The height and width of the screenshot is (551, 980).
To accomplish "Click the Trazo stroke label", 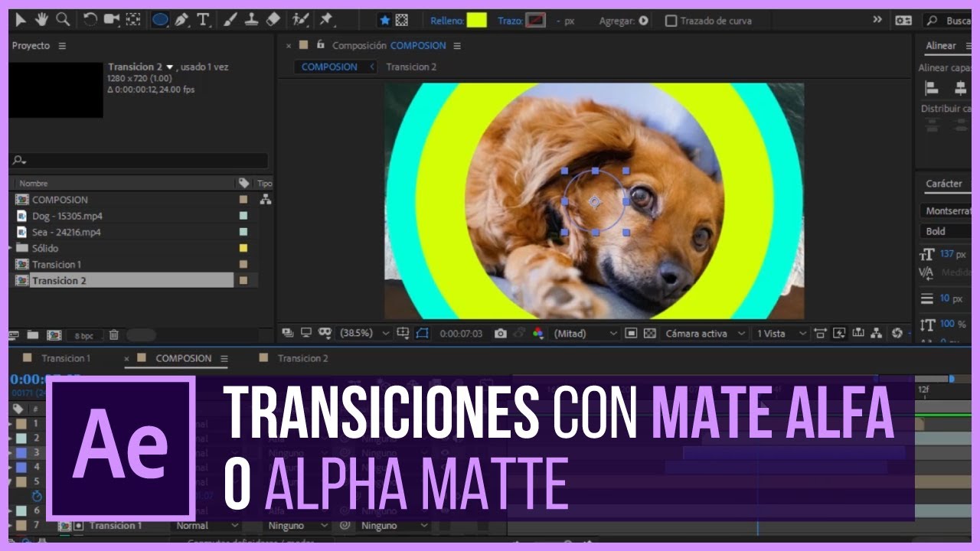I will (x=509, y=21).
